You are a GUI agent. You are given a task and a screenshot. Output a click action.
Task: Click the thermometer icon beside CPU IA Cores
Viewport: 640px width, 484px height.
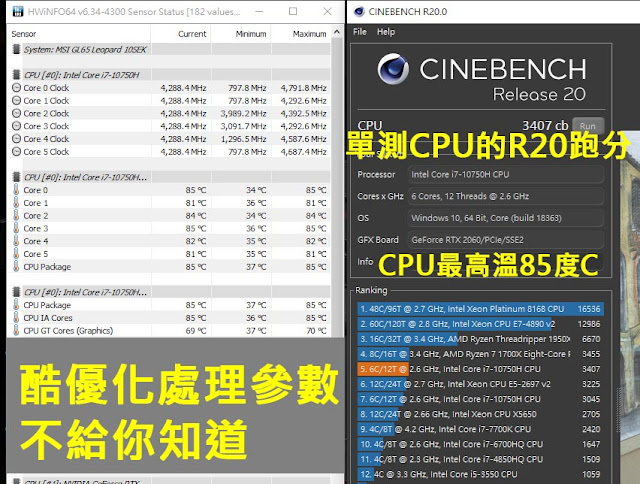[x=16, y=317]
